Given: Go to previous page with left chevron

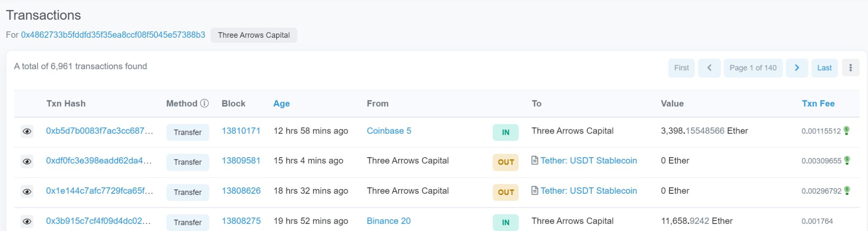Looking at the screenshot, I should (709, 68).
